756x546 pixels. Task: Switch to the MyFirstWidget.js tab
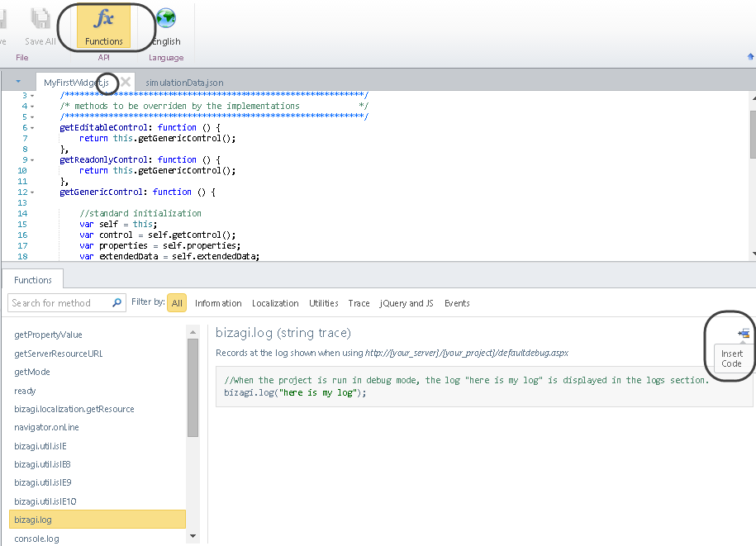76,83
